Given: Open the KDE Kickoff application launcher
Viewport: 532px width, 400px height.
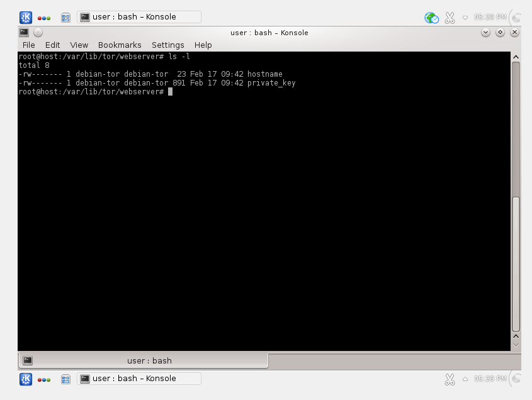Looking at the screenshot, I should [26, 18].
